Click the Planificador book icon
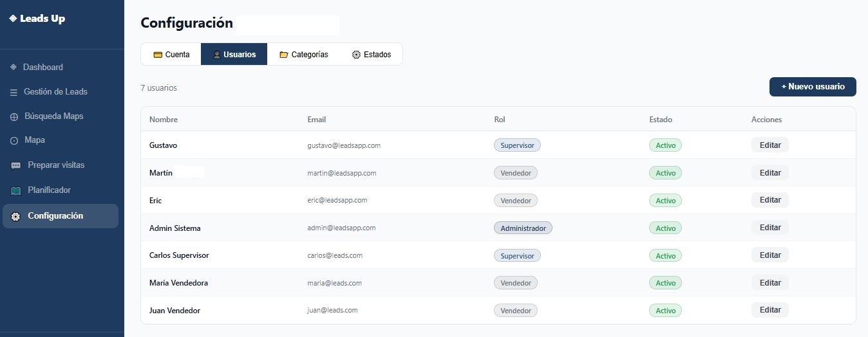Image resolution: width=868 pixels, height=337 pixels. pyautogui.click(x=16, y=190)
